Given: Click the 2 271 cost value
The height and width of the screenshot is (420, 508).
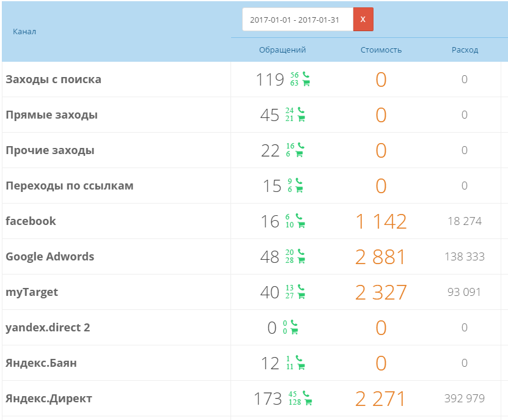Looking at the screenshot, I should coord(381,399).
